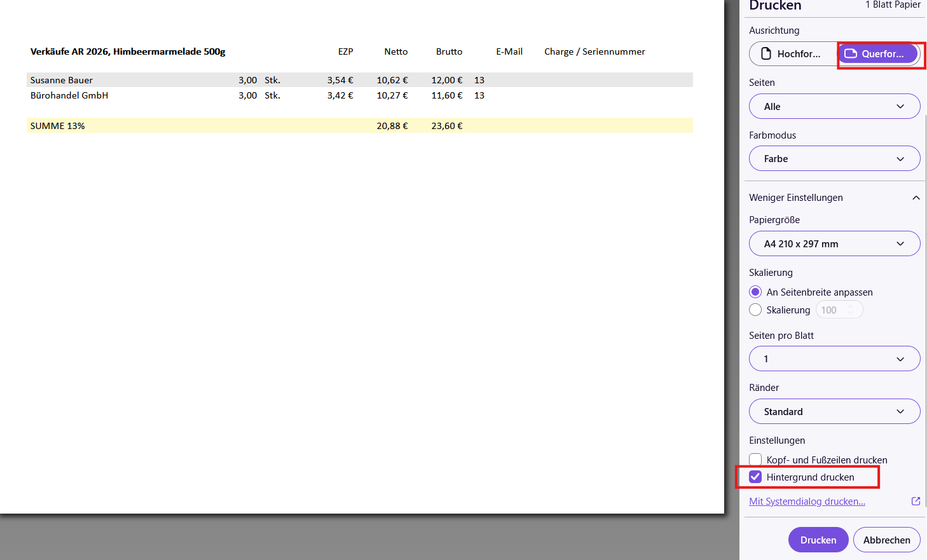This screenshot has height=560, width=927.
Task: Click the Bürohandel GmbH name in preview
Action: [x=69, y=95]
